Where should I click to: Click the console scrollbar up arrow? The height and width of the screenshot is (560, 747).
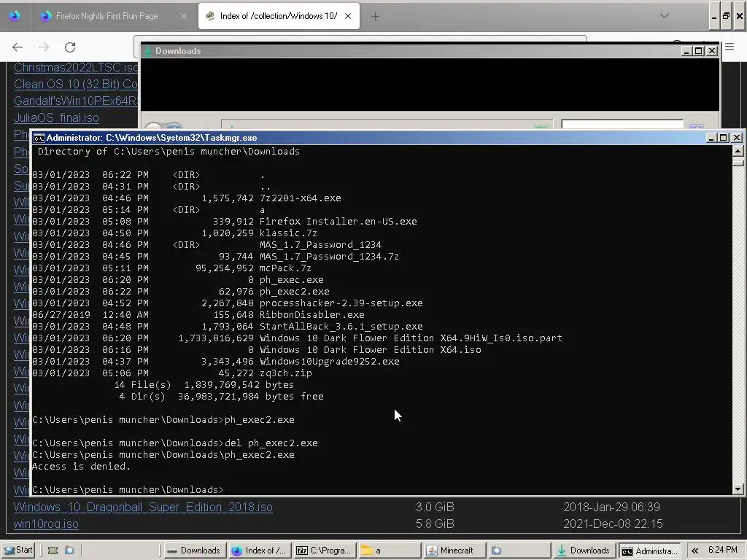pyautogui.click(x=738, y=152)
